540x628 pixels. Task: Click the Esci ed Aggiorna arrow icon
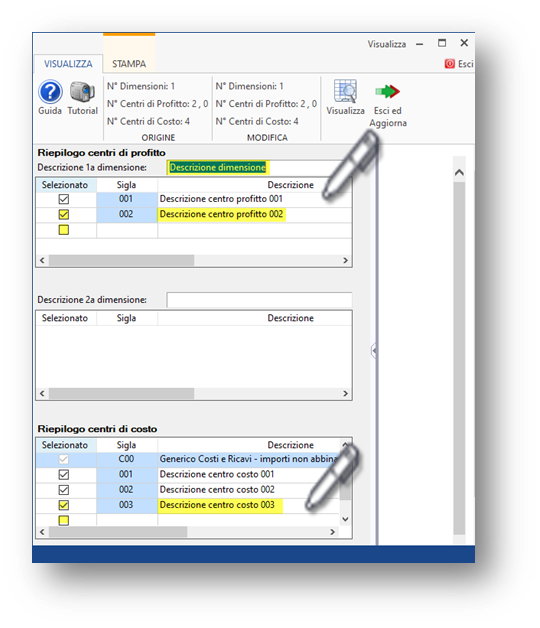387,92
